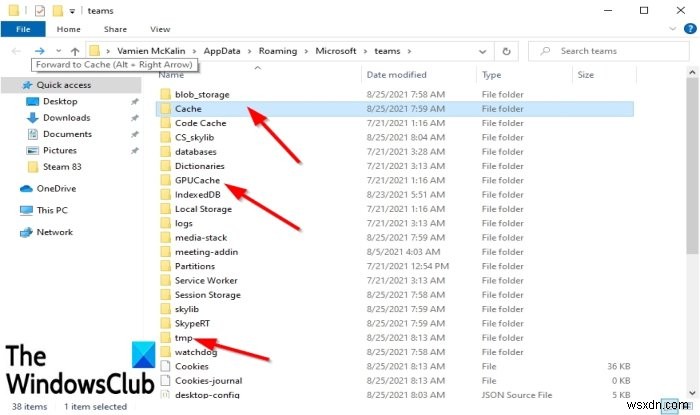Expand chevron after teams in breadcrumb
The width and height of the screenshot is (700, 415).
click(x=409, y=51)
